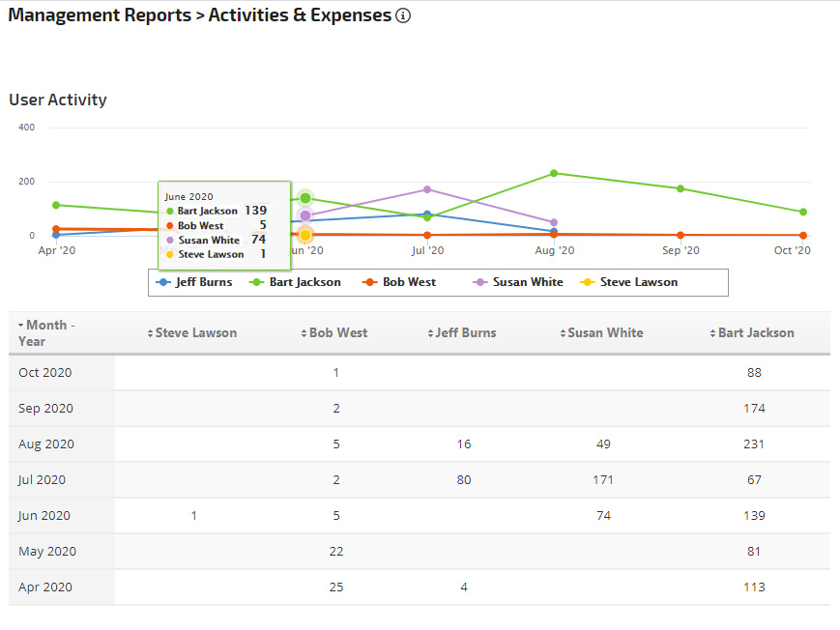Click Susan White's 171 value for Jul 2020
Image resolution: width=840 pixels, height=630 pixels.
pos(603,480)
